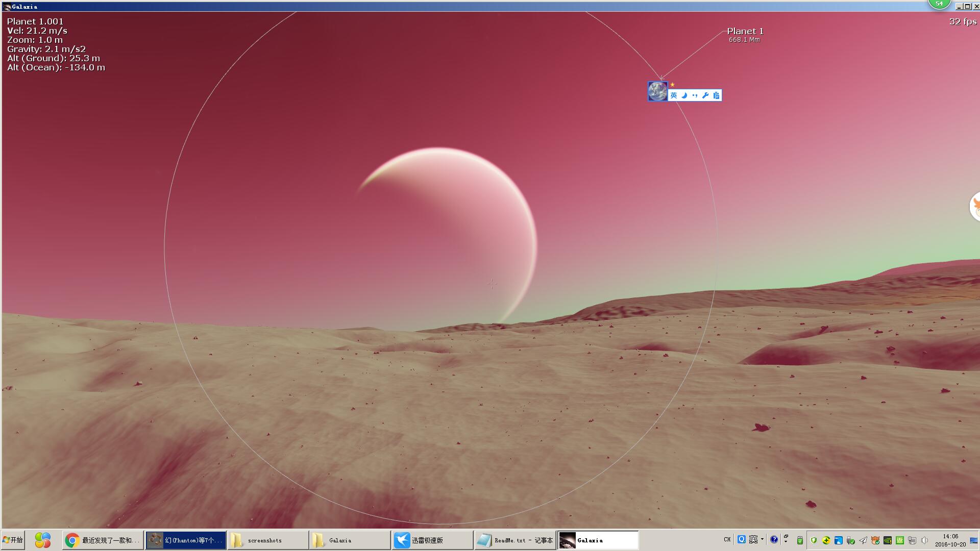Click the NVIDIA tray icon
Image resolution: width=980 pixels, height=551 pixels.
point(888,540)
